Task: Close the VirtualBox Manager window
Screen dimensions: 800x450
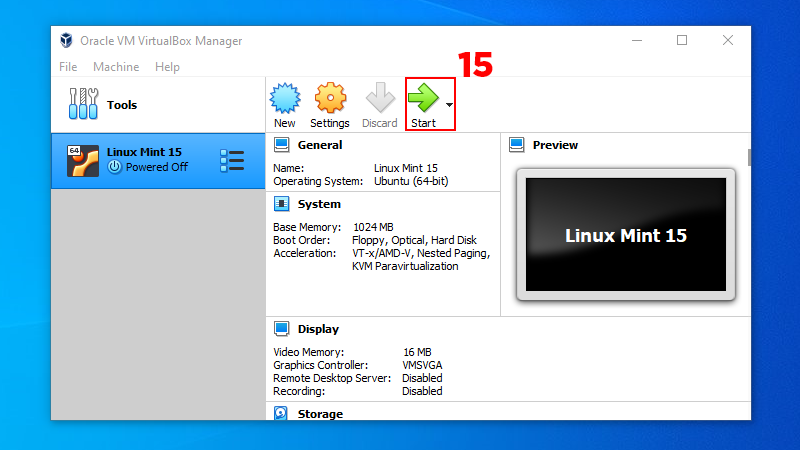Action: click(x=728, y=40)
